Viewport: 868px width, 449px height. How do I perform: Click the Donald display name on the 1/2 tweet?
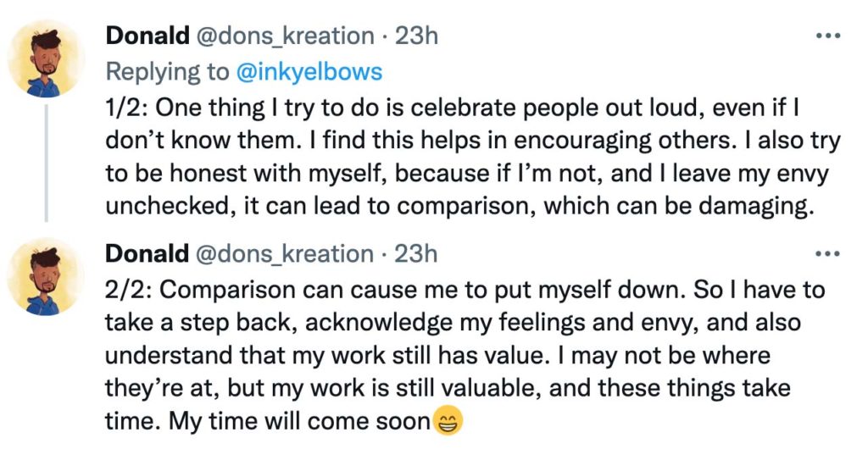tap(147, 36)
